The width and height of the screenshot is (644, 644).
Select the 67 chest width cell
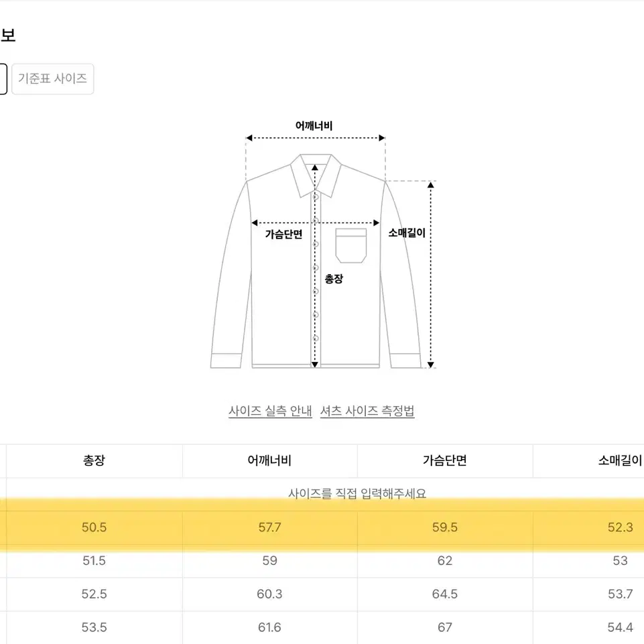click(x=445, y=627)
